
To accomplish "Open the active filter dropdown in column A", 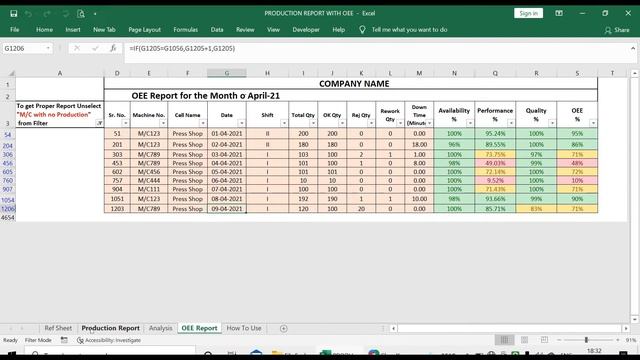I will (99, 123).
